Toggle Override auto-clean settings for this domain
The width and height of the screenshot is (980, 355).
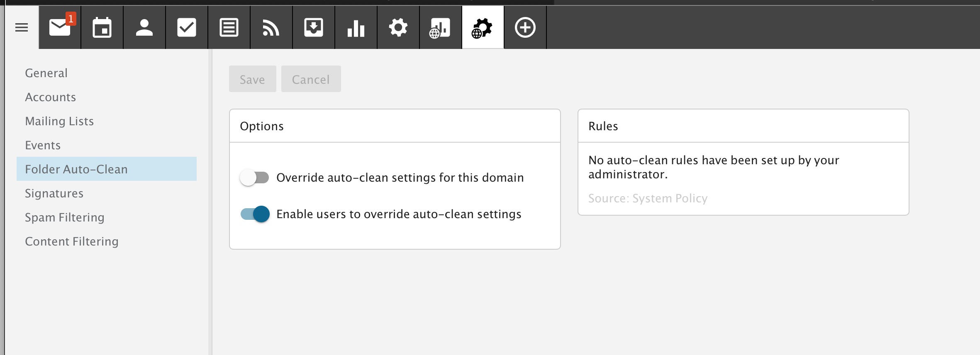coord(255,178)
